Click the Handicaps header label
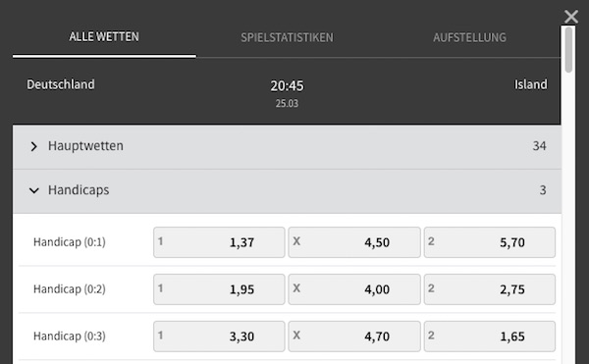 tap(79, 190)
